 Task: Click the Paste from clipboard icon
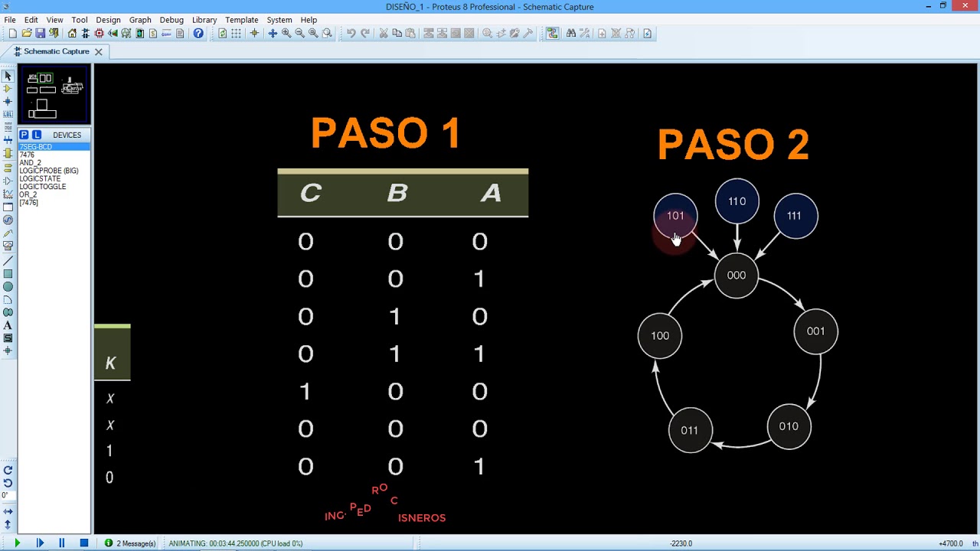[x=410, y=34]
